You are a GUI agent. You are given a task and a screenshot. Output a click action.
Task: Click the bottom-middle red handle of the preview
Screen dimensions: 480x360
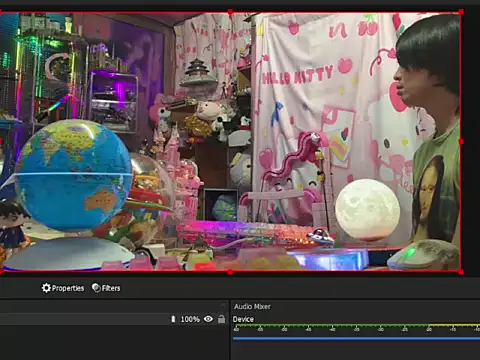230,272
